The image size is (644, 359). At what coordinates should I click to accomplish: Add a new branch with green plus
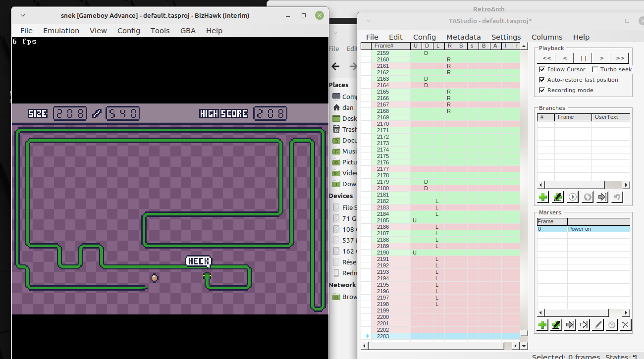[543, 197]
